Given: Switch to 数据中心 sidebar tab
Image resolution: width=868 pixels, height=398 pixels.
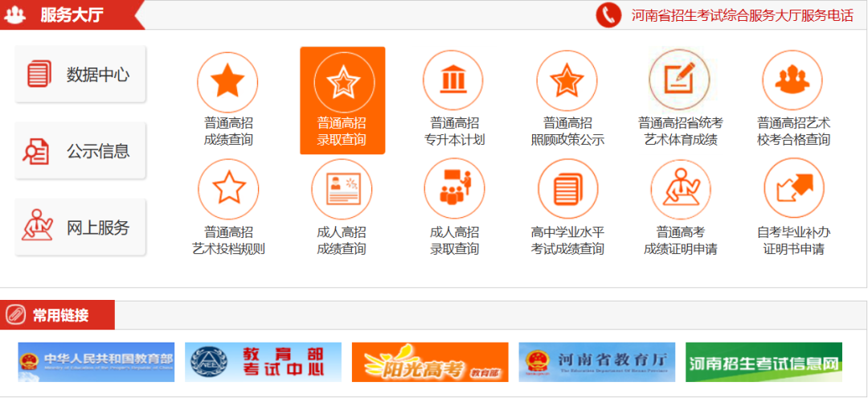Looking at the screenshot, I should pyautogui.click(x=80, y=75).
